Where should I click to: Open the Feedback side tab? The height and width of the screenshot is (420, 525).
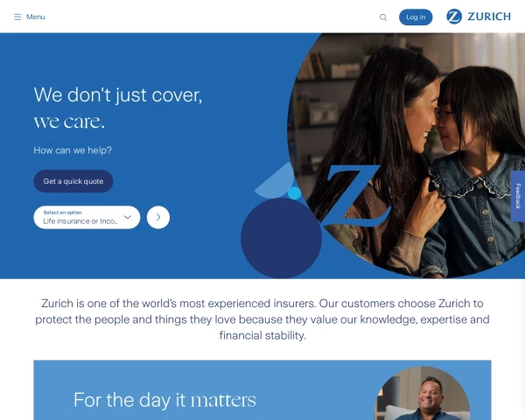(518, 196)
